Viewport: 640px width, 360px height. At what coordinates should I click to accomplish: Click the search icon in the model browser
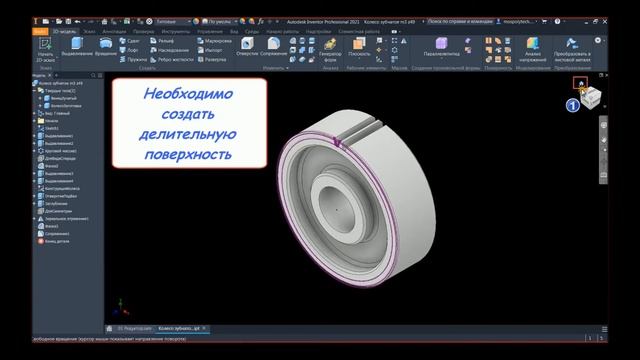93,76
